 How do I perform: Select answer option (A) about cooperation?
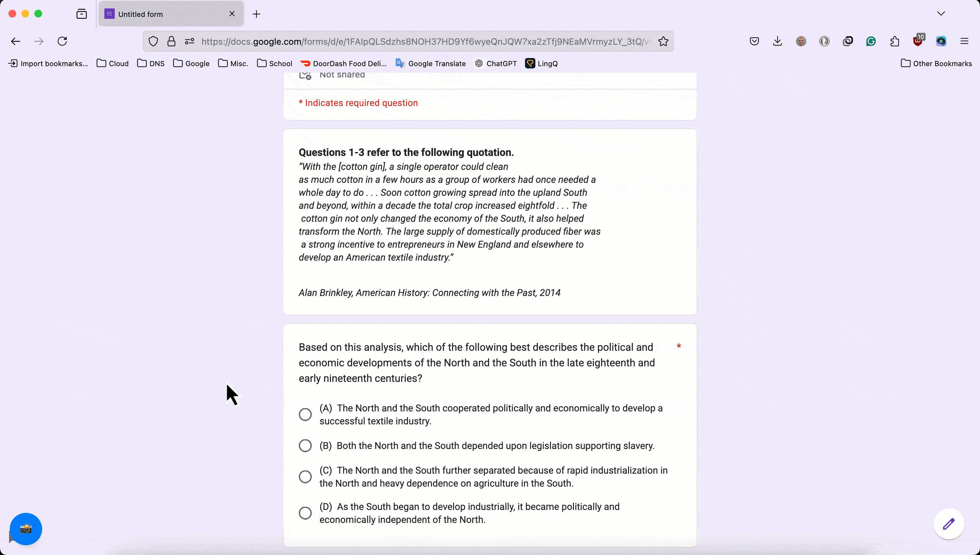[x=305, y=414]
